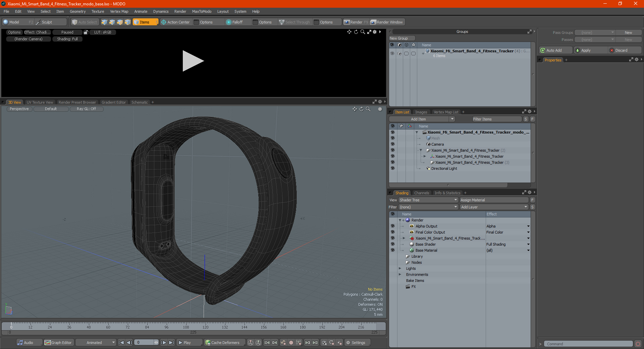Viewport: 644px width, 349px height.
Task: Toggle Select Through Options checkbox
Action: [x=316, y=22]
